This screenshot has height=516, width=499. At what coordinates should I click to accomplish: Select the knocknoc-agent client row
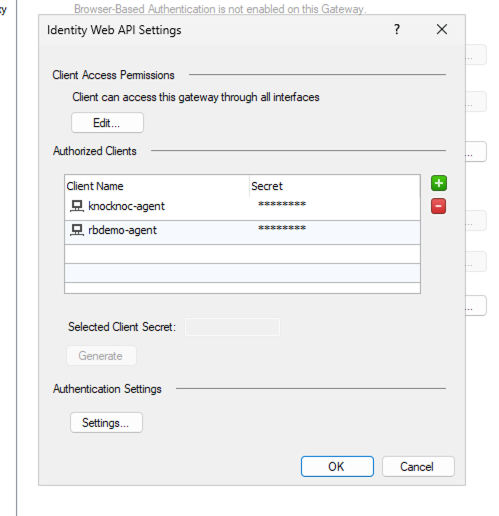coord(242,208)
